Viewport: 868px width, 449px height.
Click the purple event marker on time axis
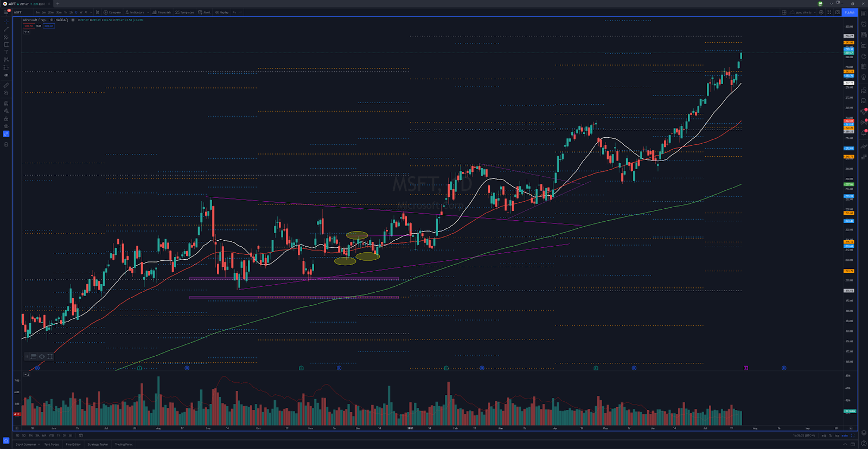[x=746, y=368]
